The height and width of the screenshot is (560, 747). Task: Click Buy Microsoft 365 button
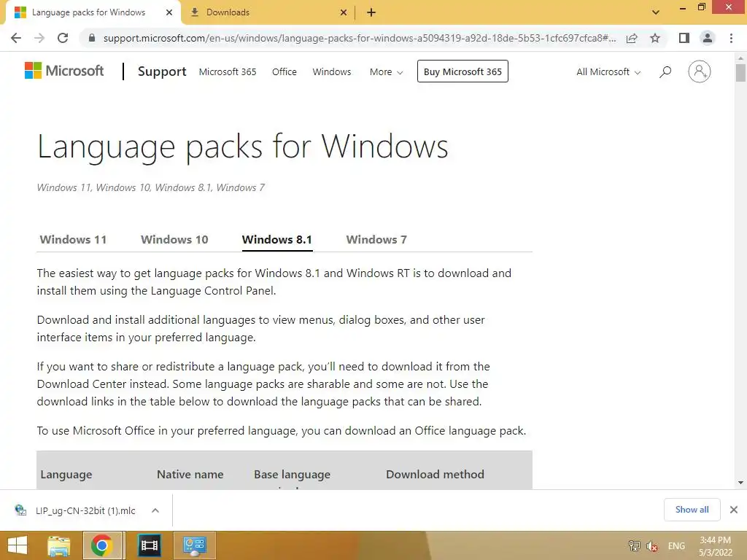(x=462, y=71)
